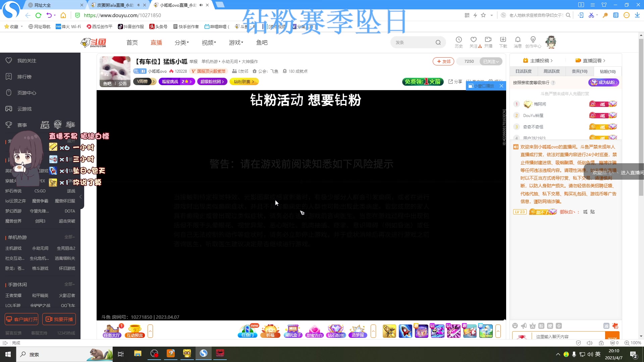The image size is (644, 362).
Task: Open the 祈福 blessing icon
Action: coord(270,331)
